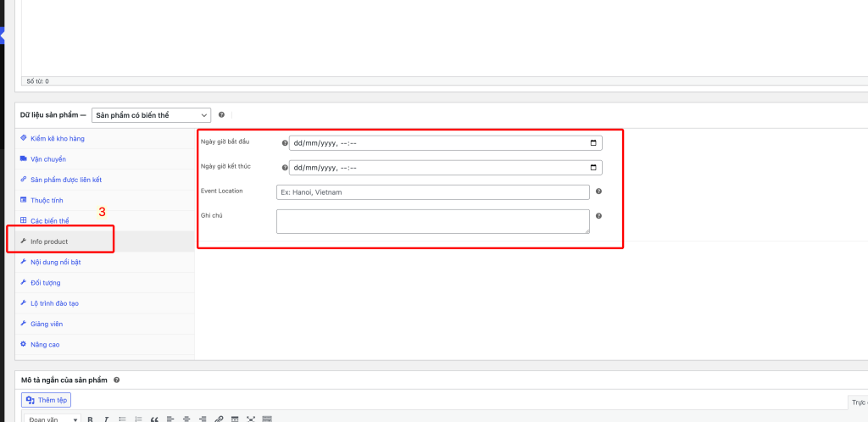Click the Thêm tệp button
868x422 pixels.
pos(47,400)
